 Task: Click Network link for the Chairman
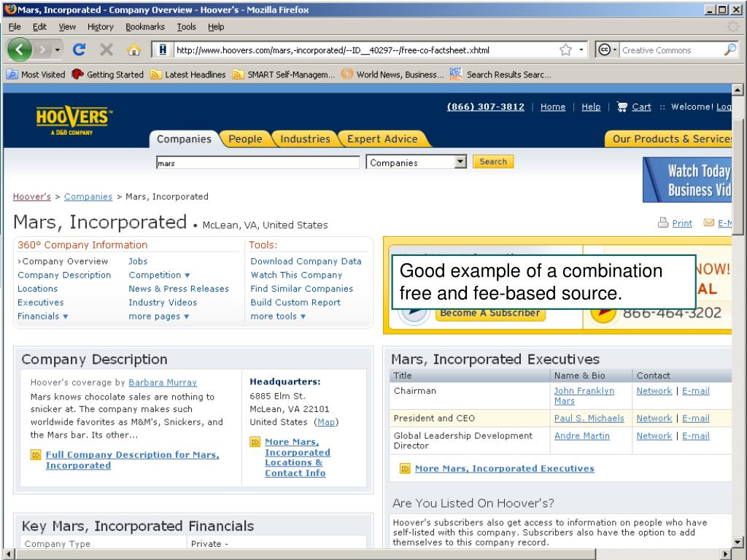click(x=654, y=391)
